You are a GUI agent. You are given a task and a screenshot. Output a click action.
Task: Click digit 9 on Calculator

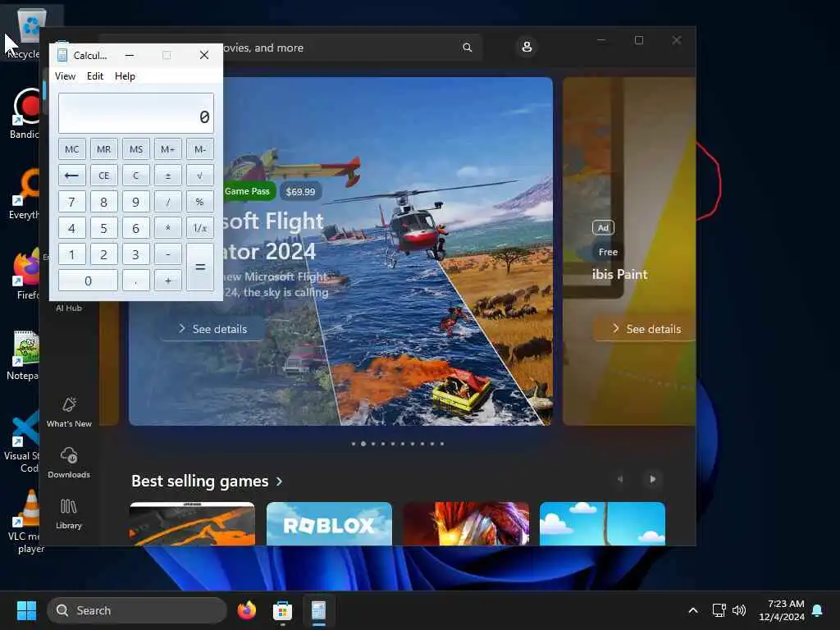click(x=136, y=202)
